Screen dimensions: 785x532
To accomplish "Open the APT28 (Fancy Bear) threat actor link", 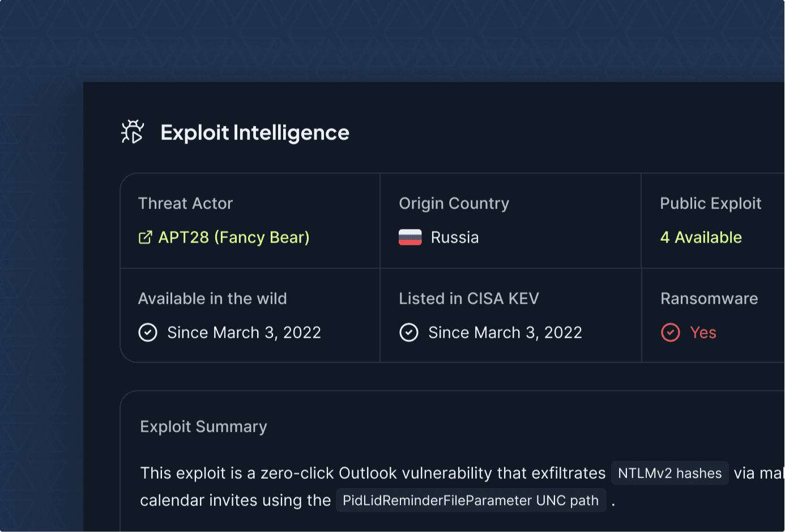I will click(233, 237).
